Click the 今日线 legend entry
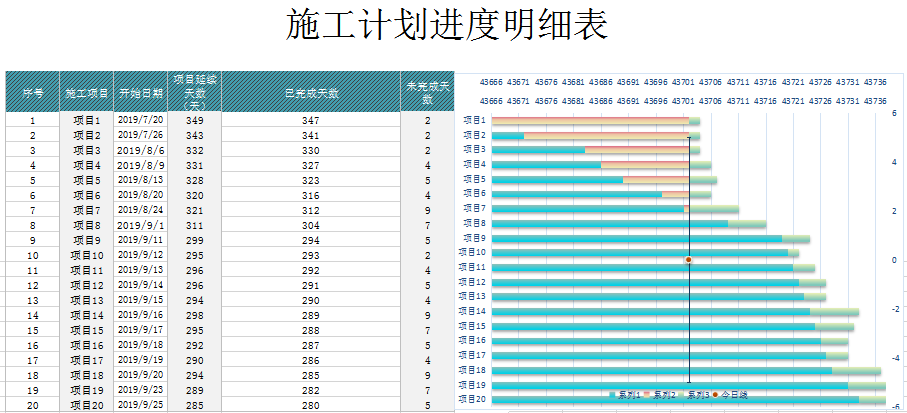 click(x=733, y=395)
